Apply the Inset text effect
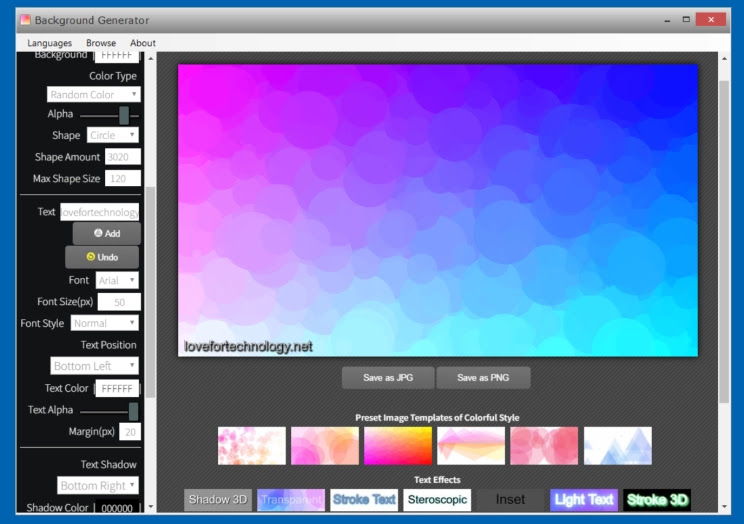This screenshot has height=524, width=744. coord(510,500)
